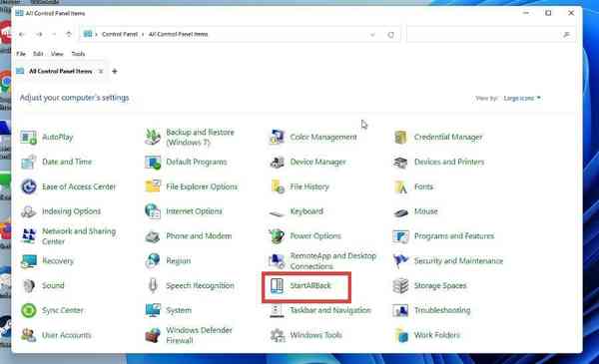This screenshot has width=599, height=364.
Task: Open RemoteApp and Desktop Connections icon
Action: point(277,261)
